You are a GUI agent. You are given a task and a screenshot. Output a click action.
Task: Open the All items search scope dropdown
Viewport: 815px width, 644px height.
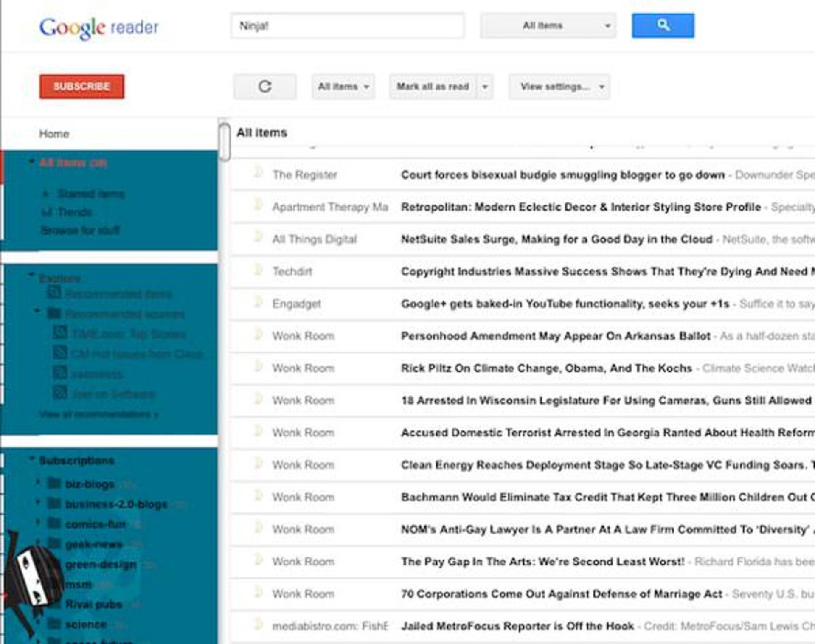(548, 26)
